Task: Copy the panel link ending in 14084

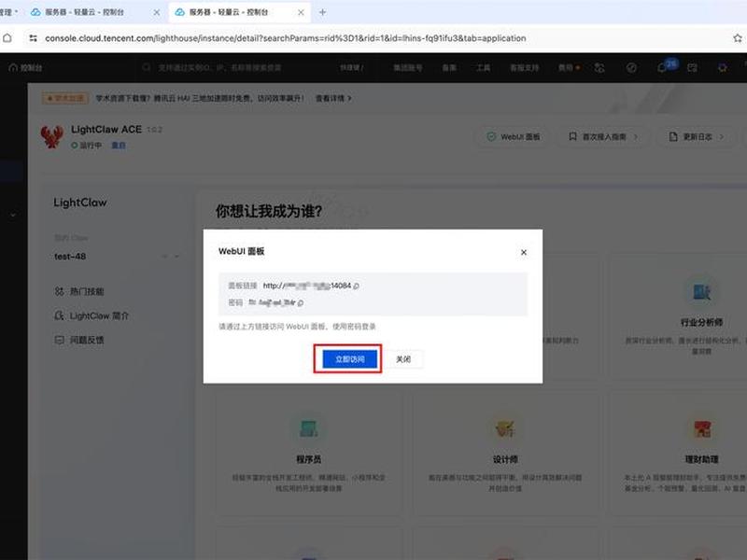Action: [x=357, y=286]
